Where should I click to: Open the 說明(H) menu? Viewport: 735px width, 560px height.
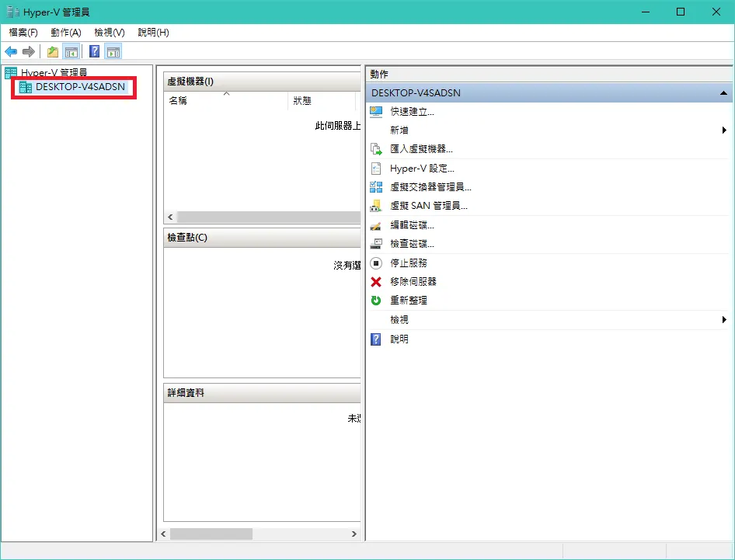pyautogui.click(x=153, y=33)
